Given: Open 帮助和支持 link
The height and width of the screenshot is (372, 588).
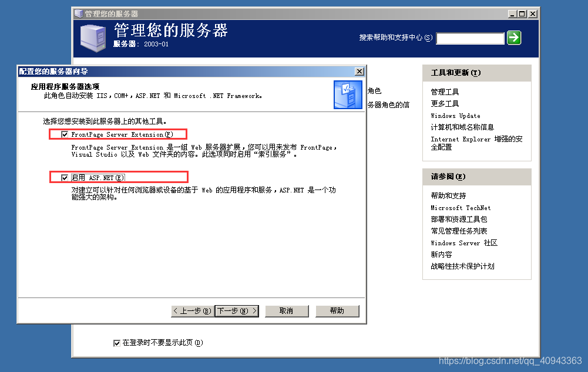Looking at the screenshot, I should (448, 195).
